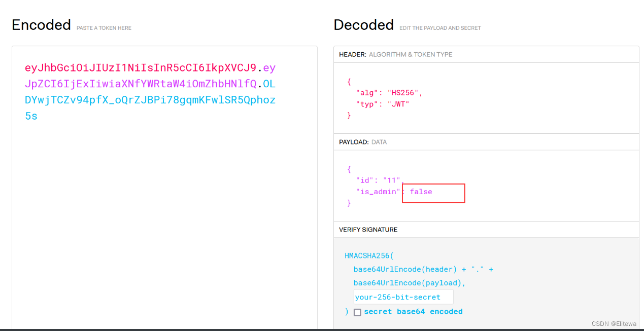Click the blue signature segment of encoded token
This screenshot has width=644, height=331.
pyautogui.click(x=150, y=100)
